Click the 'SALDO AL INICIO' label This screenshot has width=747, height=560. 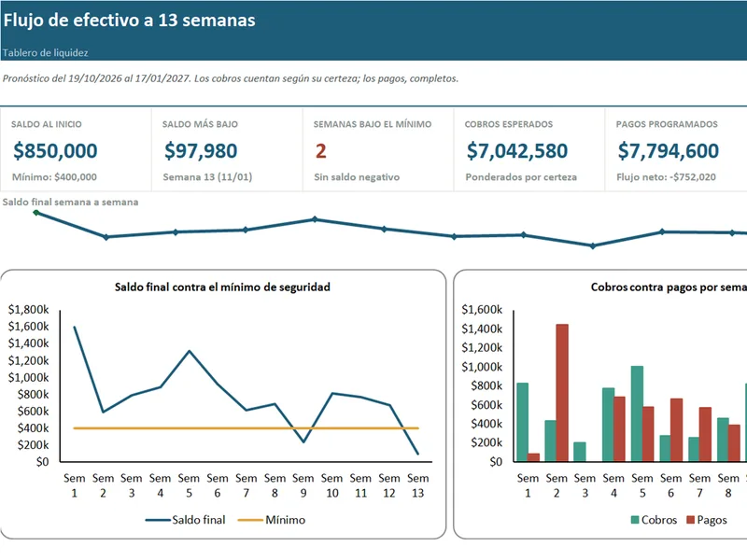(46, 124)
